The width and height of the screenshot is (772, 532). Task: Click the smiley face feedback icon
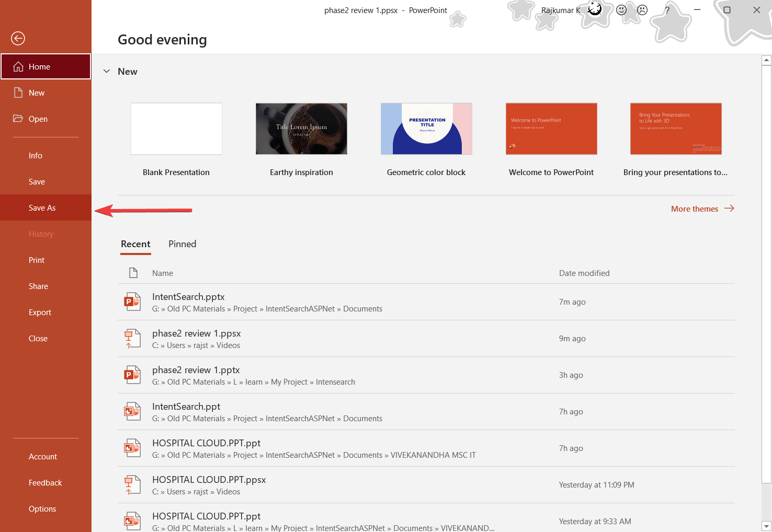point(621,10)
